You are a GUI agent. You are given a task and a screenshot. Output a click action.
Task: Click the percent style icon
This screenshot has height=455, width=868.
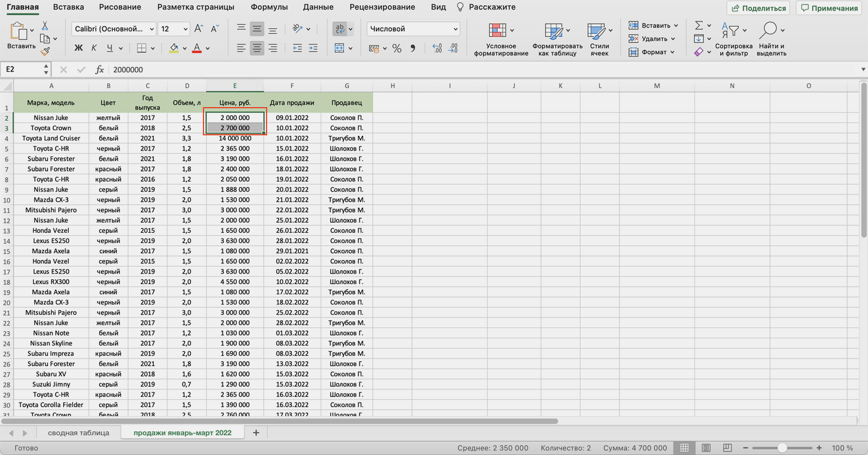[x=397, y=48]
